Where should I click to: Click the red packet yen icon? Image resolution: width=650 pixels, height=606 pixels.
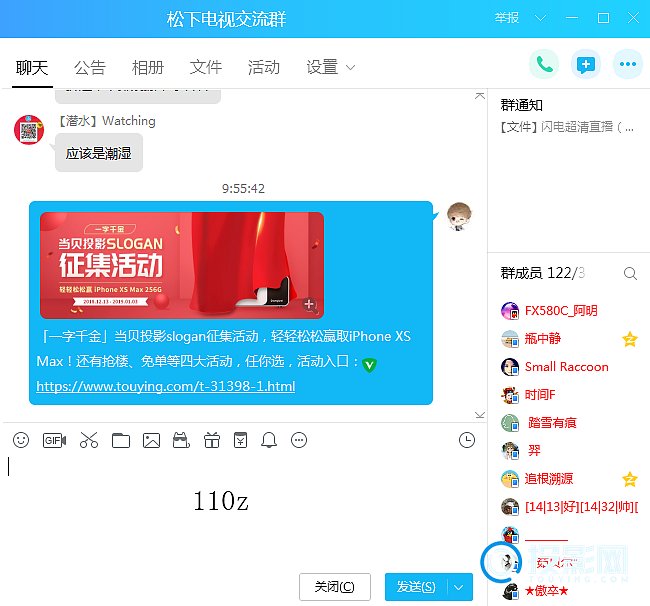[x=240, y=440]
